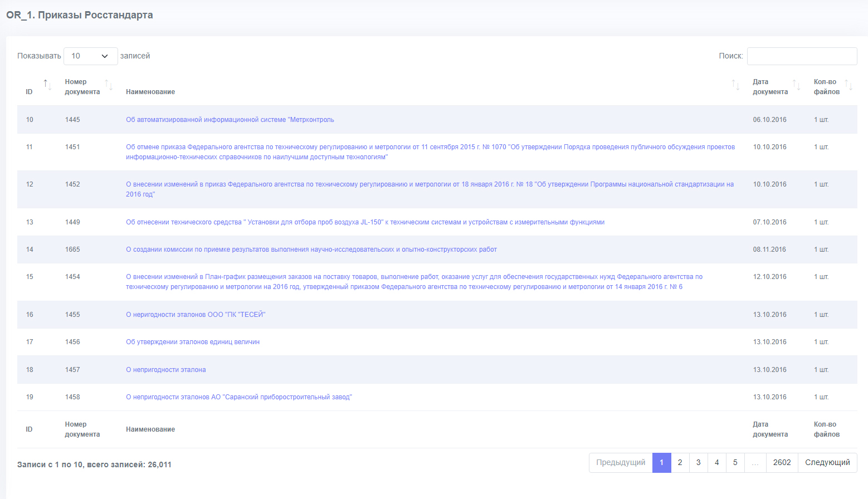
Task: Open order 1451 about cancelling order № 1070
Action: coord(430,152)
